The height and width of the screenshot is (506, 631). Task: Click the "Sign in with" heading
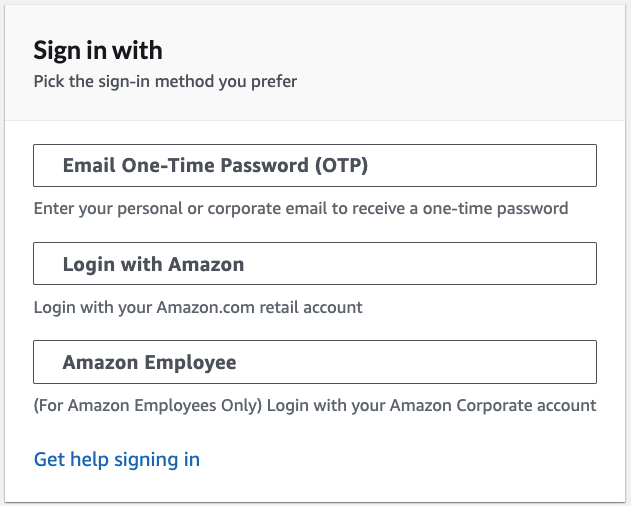(x=98, y=50)
